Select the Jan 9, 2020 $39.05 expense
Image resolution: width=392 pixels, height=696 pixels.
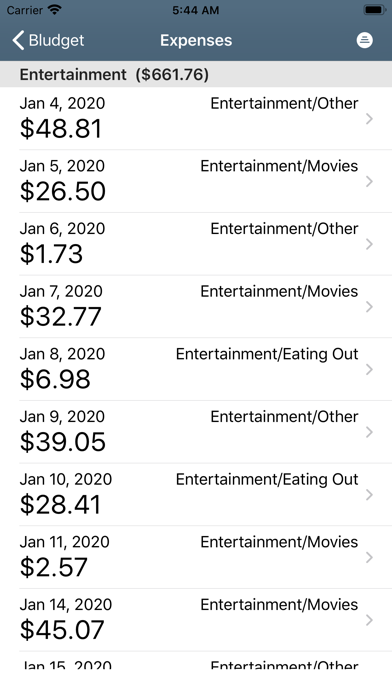pyautogui.click(x=196, y=432)
